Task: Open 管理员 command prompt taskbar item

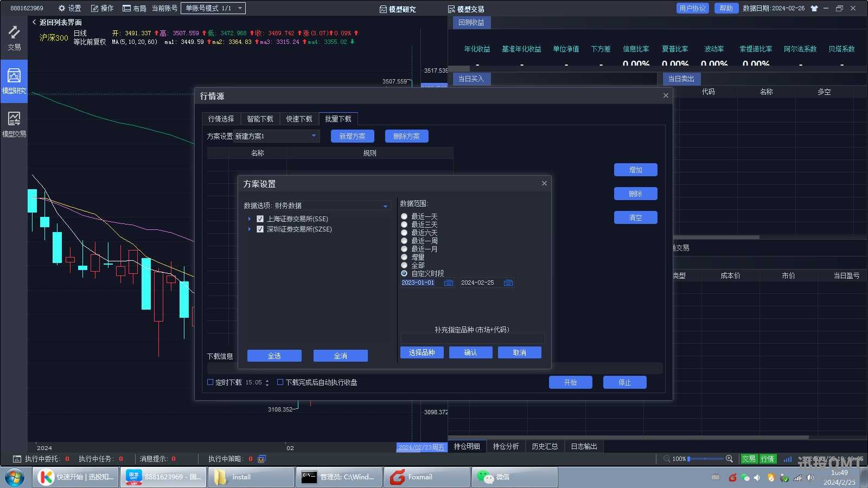Action: coord(339,477)
